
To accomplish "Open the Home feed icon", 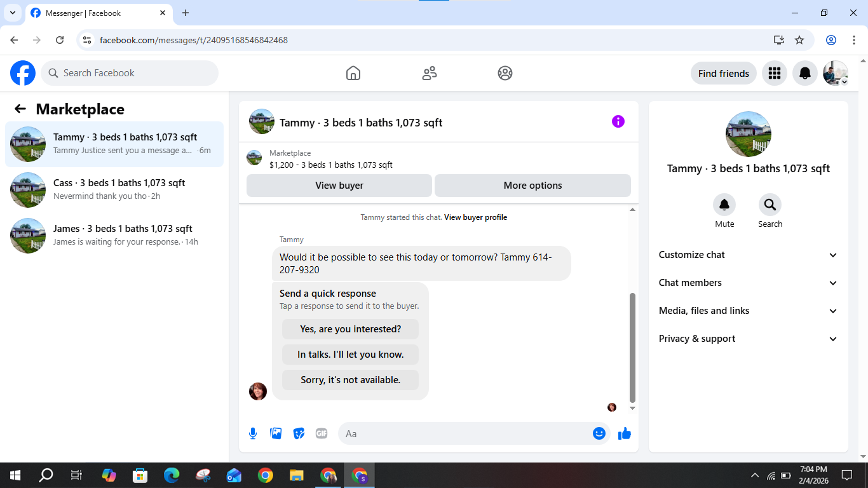I will click(x=353, y=73).
